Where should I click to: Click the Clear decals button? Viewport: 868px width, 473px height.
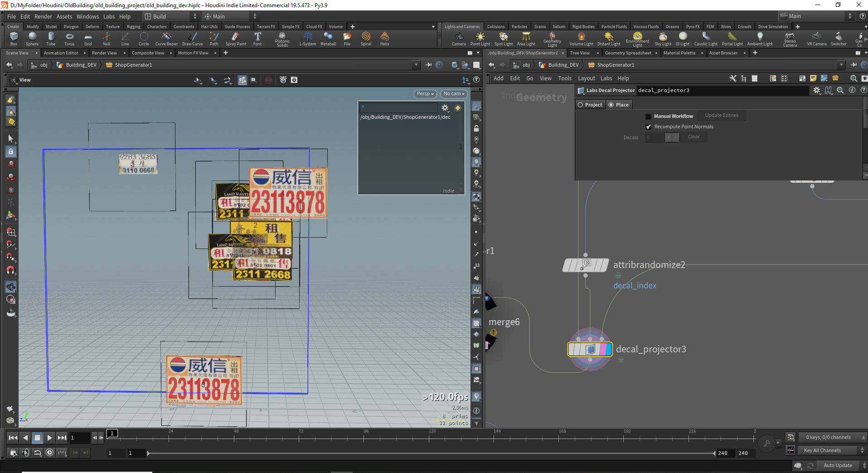click(693, 137)
